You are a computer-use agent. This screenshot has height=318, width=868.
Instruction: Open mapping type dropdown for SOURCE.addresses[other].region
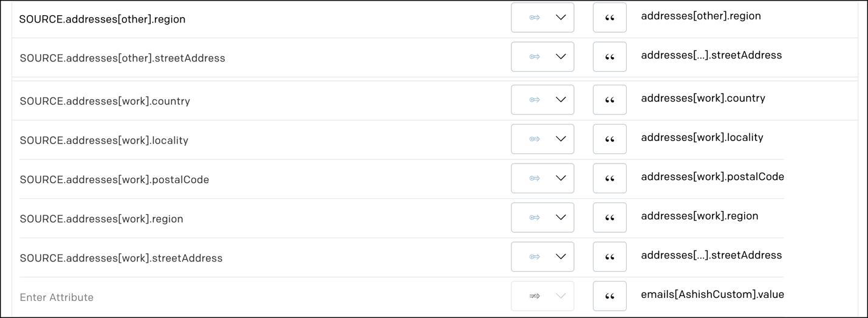pyautogui.click(x=542, y=18)
